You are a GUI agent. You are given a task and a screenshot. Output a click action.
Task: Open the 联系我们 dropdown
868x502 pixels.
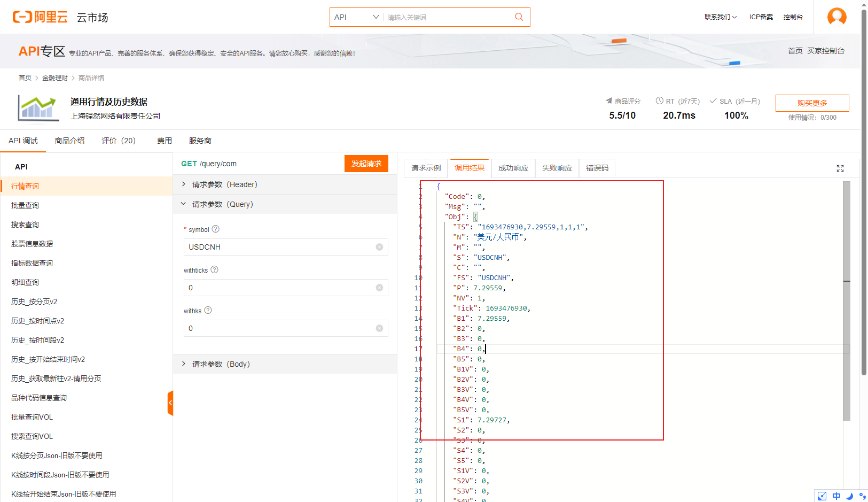point(720,17)
